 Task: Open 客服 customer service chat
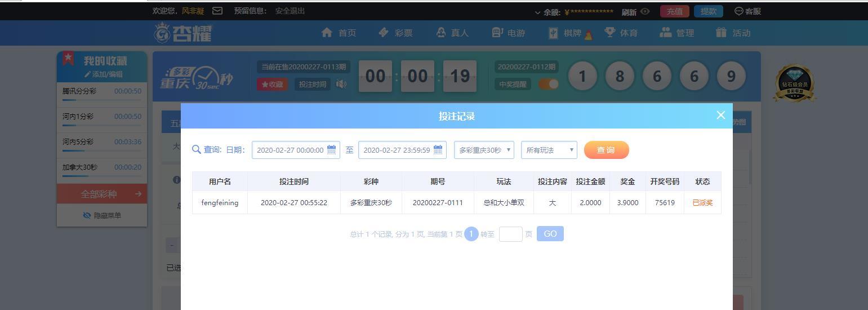[747, 11]
